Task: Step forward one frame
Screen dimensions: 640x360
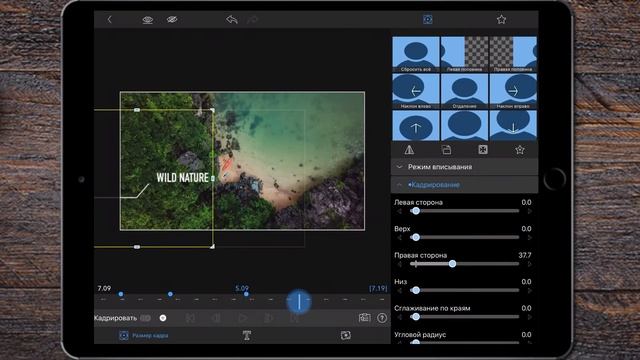Action: [x=269, y=318]
